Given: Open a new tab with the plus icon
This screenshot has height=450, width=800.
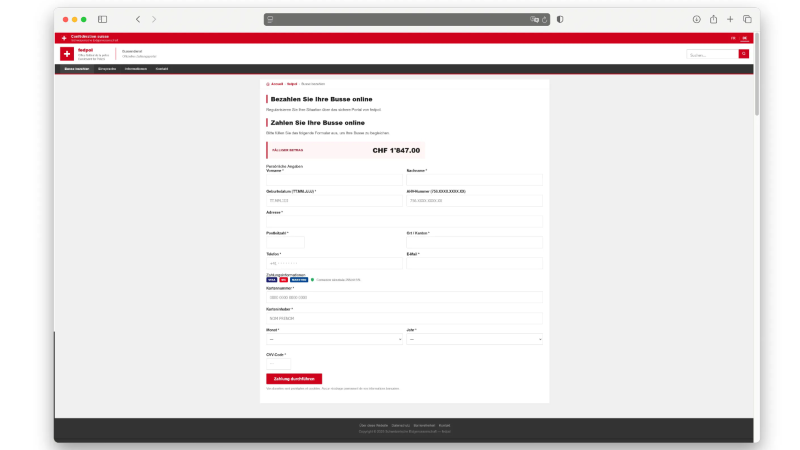Looking at the screenshot, I should pyautogui.click(x=730, y=19).
